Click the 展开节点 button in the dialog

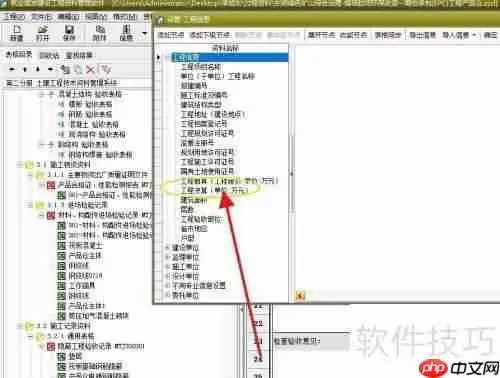click(x=321, y=35)
